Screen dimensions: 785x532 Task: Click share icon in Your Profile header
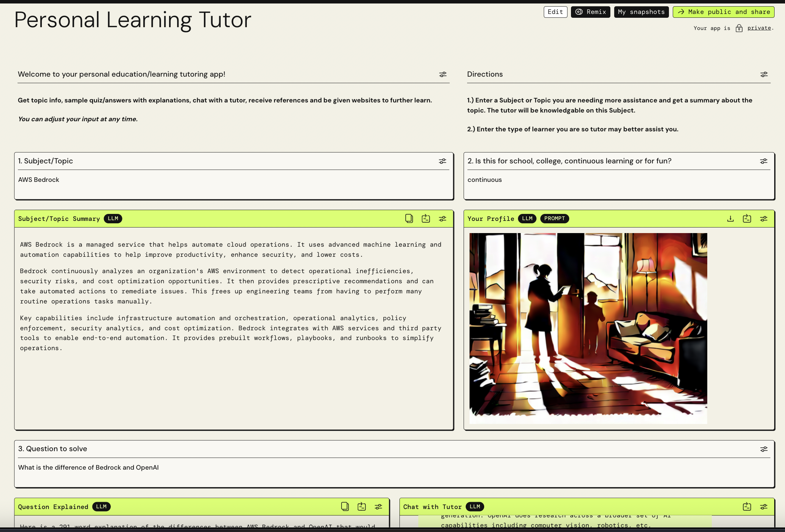click(747, 218)
